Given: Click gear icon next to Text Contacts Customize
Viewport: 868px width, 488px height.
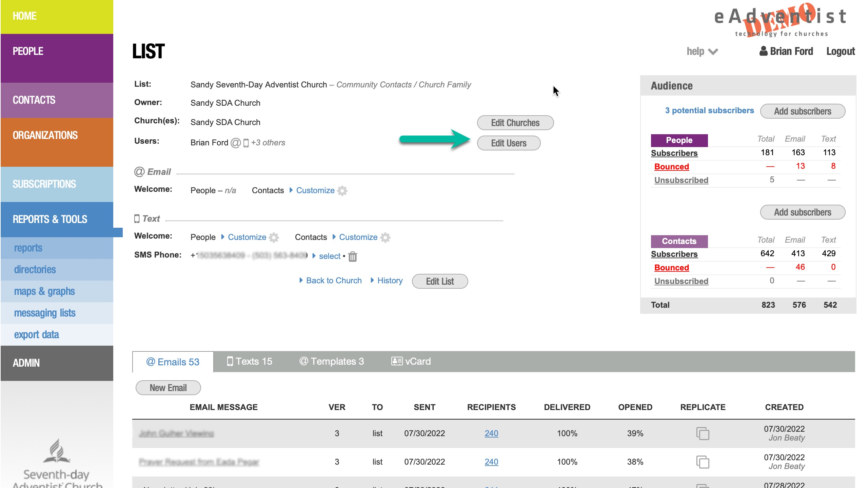Looking at the screenshot, I should point(385,238).
